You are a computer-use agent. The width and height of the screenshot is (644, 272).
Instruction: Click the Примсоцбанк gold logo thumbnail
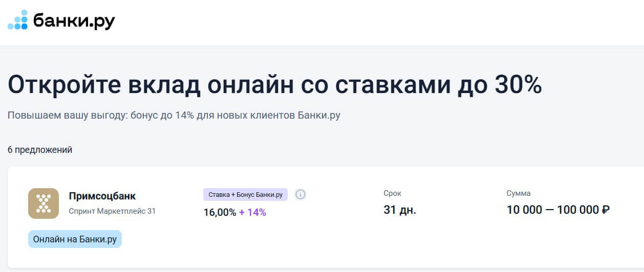pyautogui.click(x=44, y=203)
